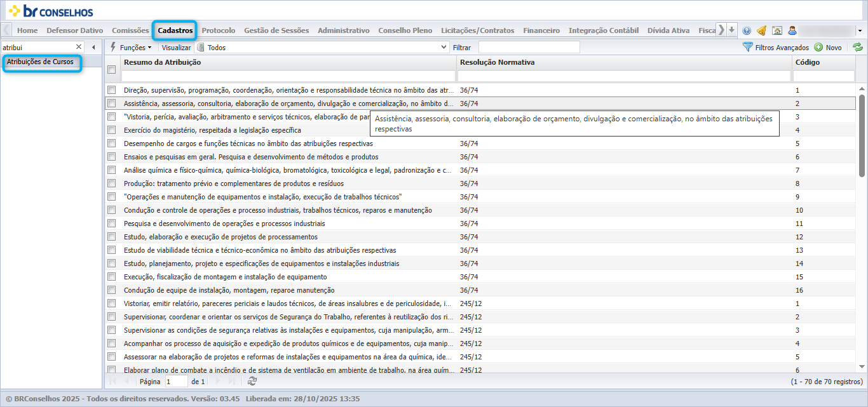
Task: Select row 'Condução de equipe de instalação'
Action: pos(480,290)
